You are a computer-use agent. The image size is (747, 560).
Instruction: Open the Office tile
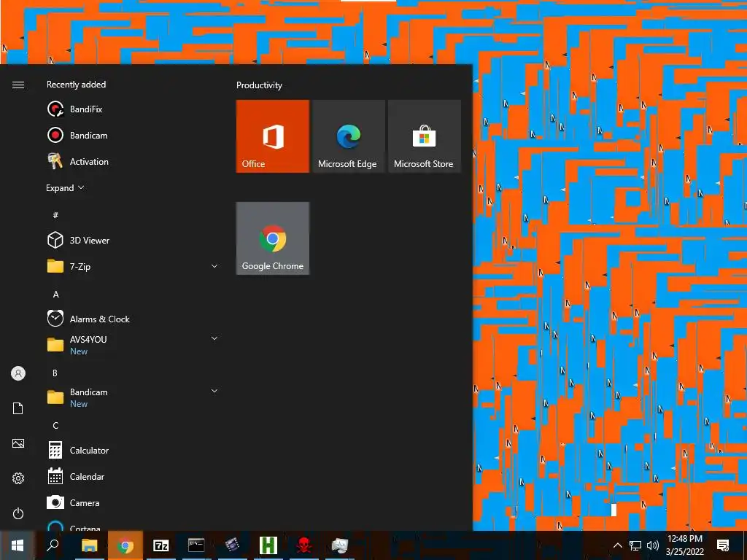273,136
